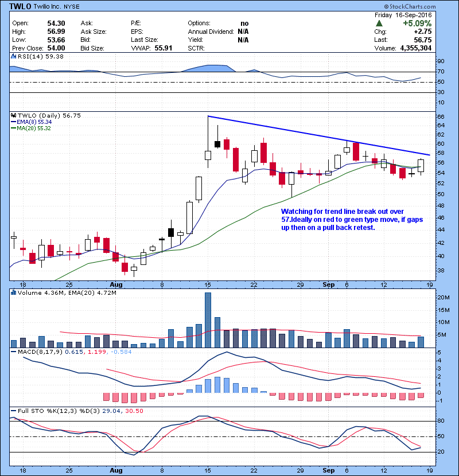The height and width of the screenshot is (476, 459).
Task: Click the 20M label on volume axis
Action: pyautogui.click(x=443, y=298)
